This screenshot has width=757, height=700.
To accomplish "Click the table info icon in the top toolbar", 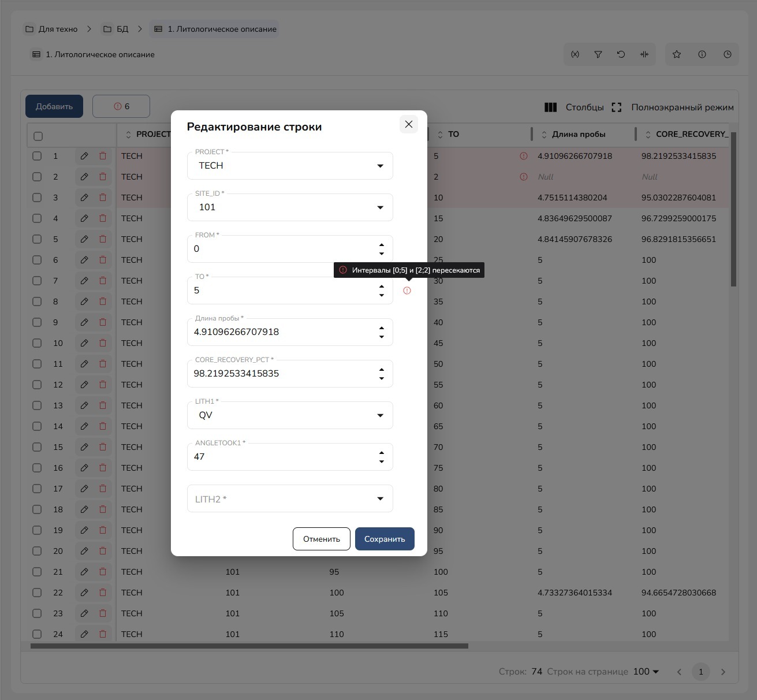I will [x=702, y=54].
